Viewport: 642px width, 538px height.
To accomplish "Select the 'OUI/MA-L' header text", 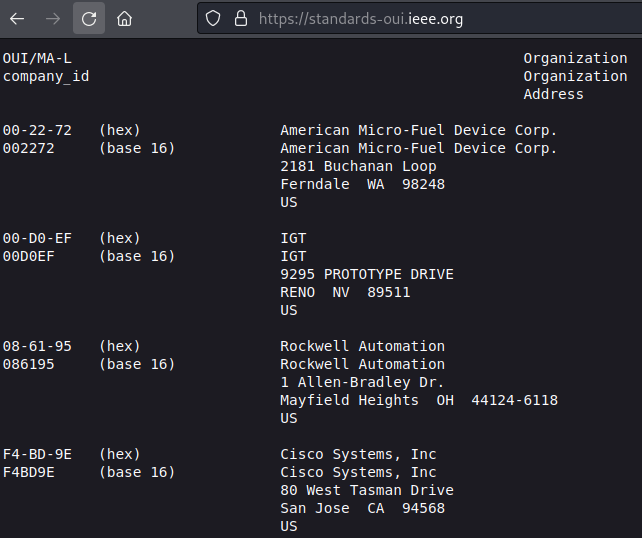I will 37,59.
